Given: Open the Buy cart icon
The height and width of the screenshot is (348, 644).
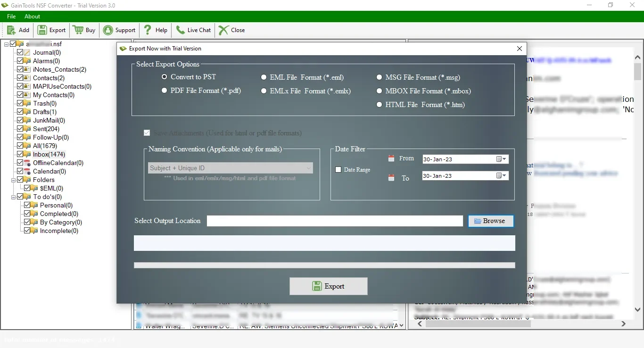Looking at the screenshot, I should [x=78, y=30].
